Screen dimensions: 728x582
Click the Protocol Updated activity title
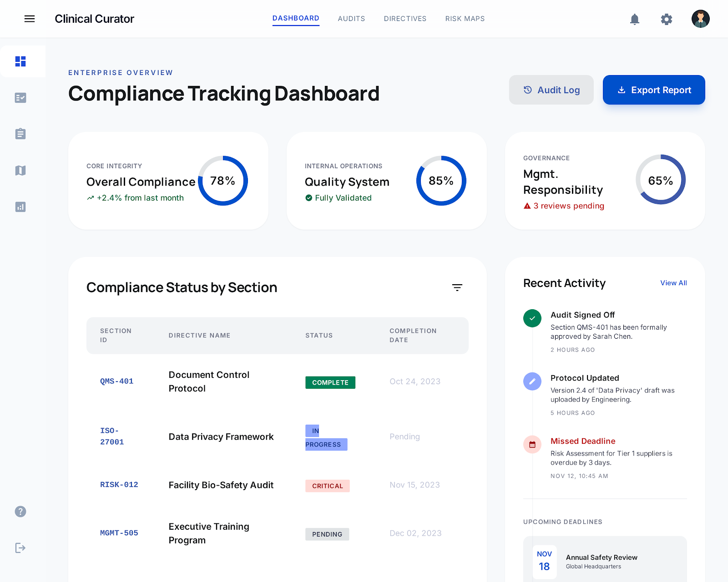tap(585, 378)
